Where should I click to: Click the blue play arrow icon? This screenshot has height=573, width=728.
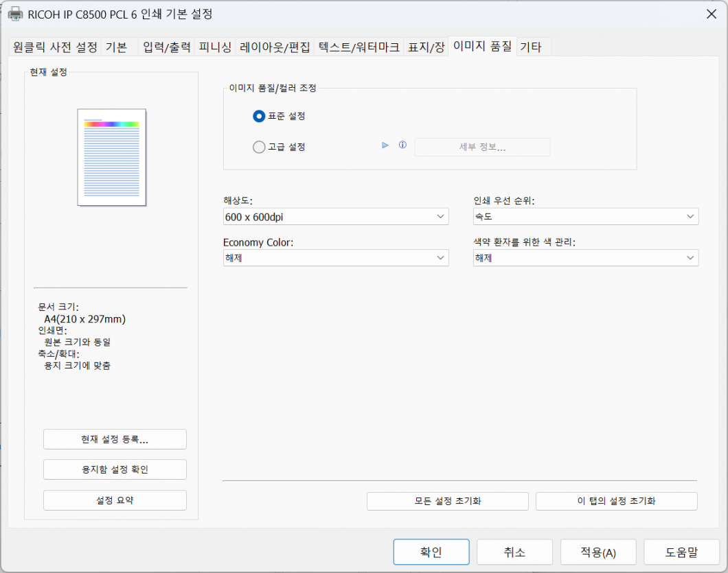click(x=385, y=145)
